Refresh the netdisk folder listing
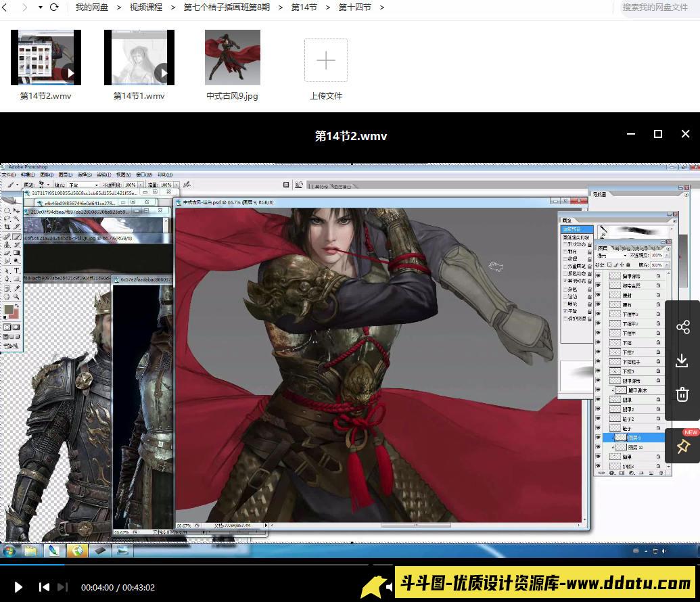Screen dimensions: 700x602 54,7
